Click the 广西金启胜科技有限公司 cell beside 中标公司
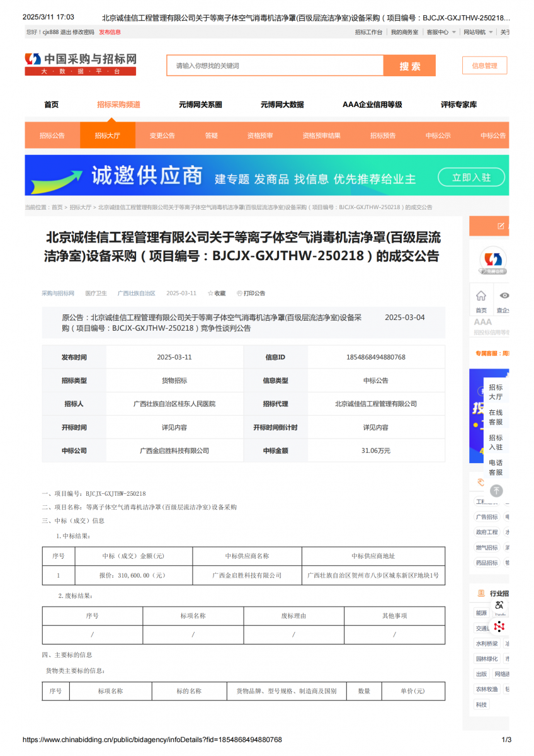This screenshot has width=534, height=756. click(x=174, y=450)
